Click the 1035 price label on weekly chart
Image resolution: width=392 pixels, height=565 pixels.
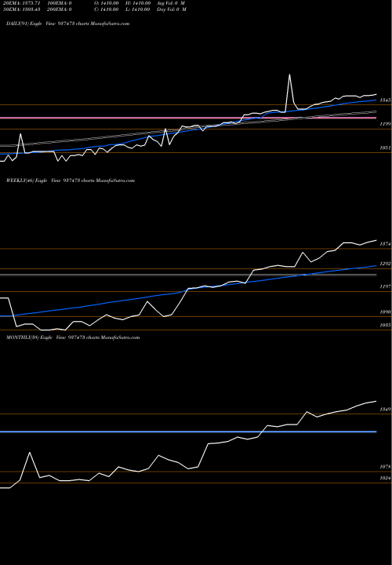pyautogui.click(x=385, y=325)
